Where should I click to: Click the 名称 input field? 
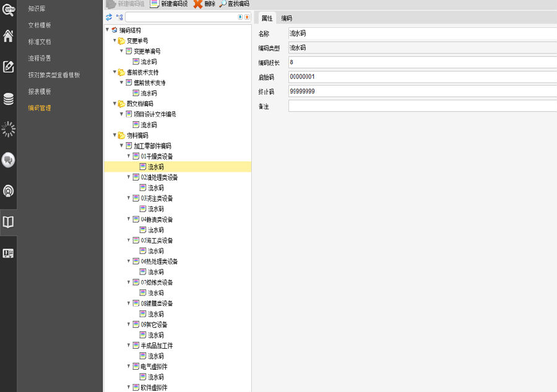423,33
